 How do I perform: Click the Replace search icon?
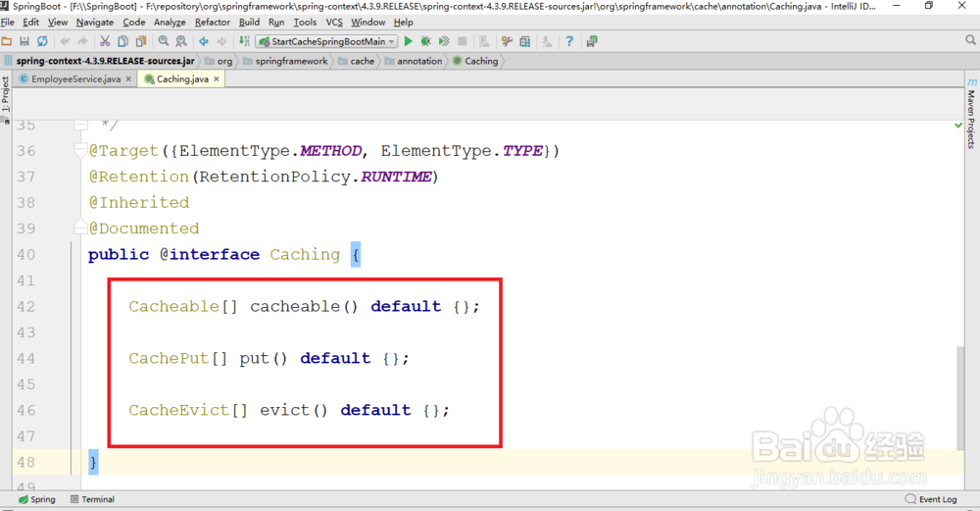tap(181, 41)
